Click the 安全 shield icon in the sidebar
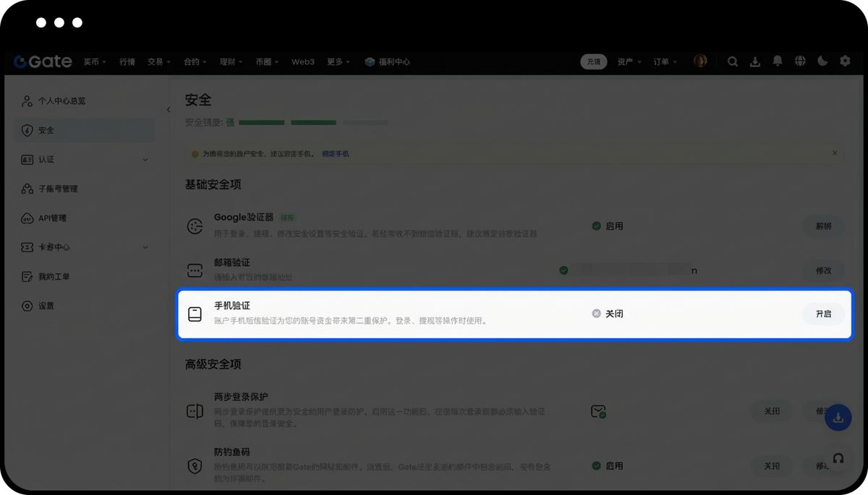This screenshot has height=495, width=868. tap(27, 130)
